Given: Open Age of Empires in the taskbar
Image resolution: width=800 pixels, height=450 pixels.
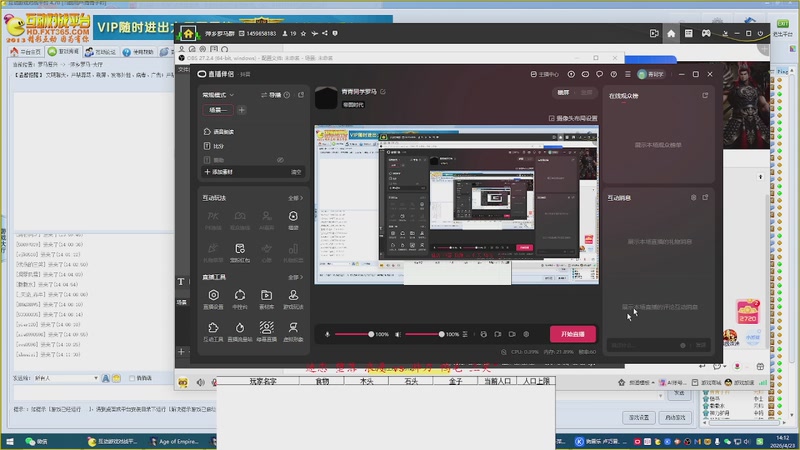Looking at the screenshot, I should tap(174, 441).
